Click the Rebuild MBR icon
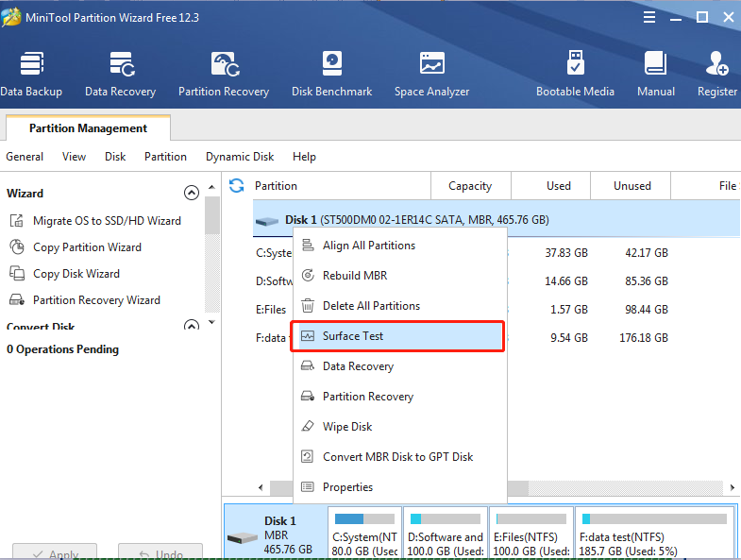Viewport: 741px width, 560px height. pyautogui.click(x=308, y=275)
